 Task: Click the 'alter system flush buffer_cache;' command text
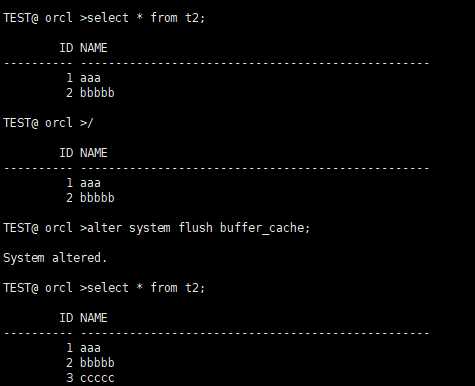coord(199,228)
